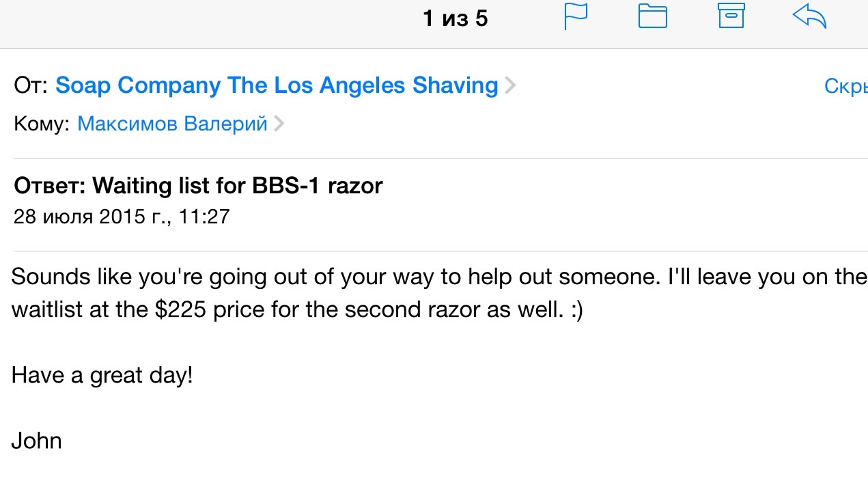The width and height of the screenshot is (868, 483).
Task: Open sender Soap Company The Los Angeles Shaving
Action: (277, 86)
